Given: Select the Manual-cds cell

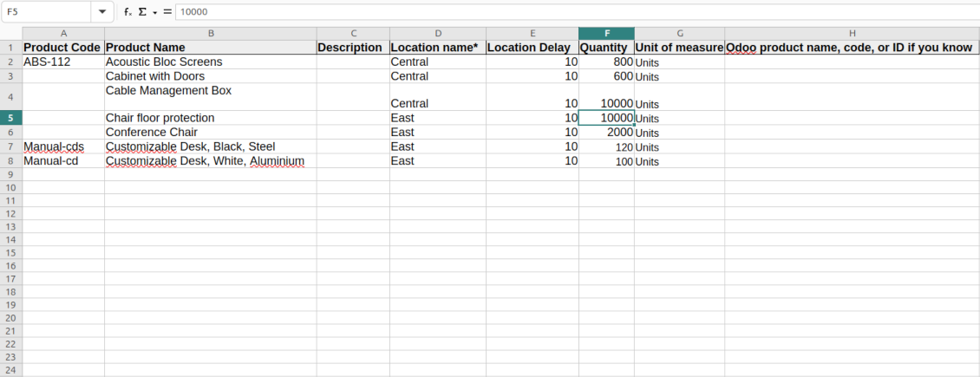Looking at the screenshot, I should 62,146.
